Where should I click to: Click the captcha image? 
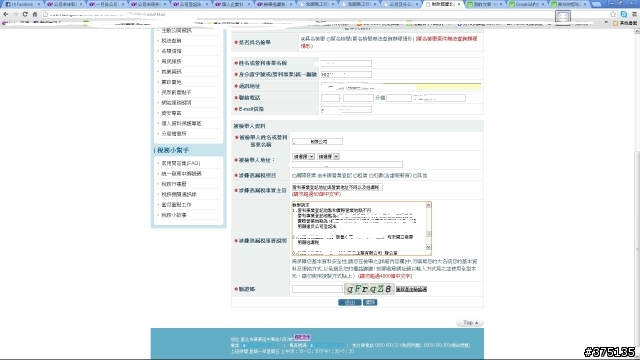point(369,289)
